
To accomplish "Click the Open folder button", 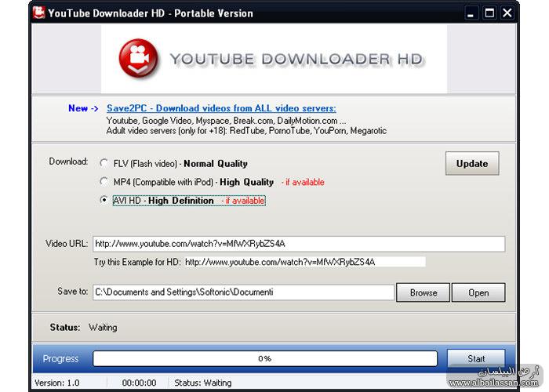I will tap(478, 292).
